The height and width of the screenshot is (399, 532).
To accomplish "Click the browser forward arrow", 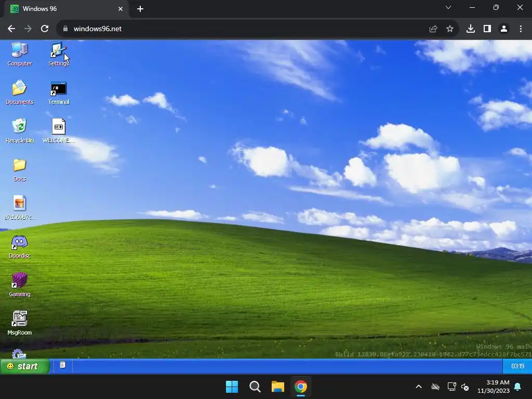I will point(28,29).
